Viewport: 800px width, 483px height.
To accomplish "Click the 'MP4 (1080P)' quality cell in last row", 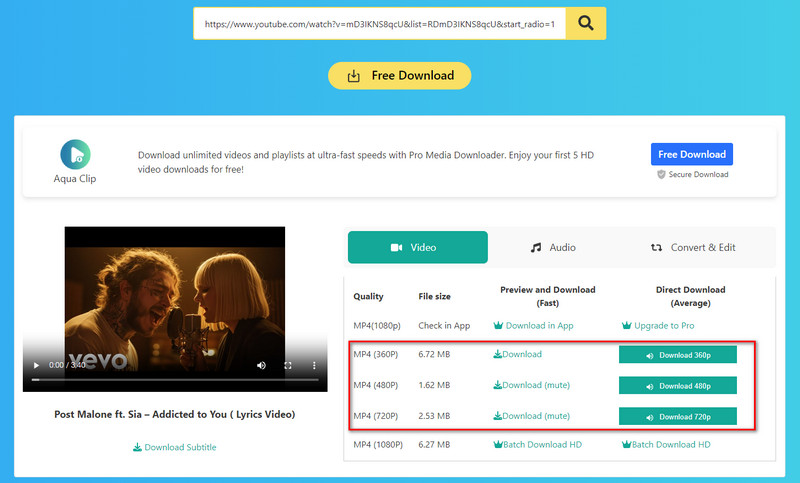I will tap(378, 445).
